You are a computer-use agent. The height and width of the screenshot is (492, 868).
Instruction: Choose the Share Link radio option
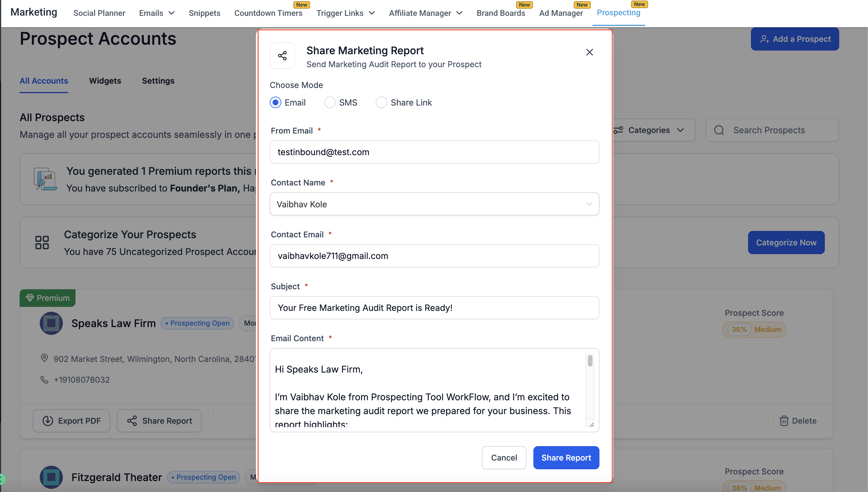coord(381,102)
